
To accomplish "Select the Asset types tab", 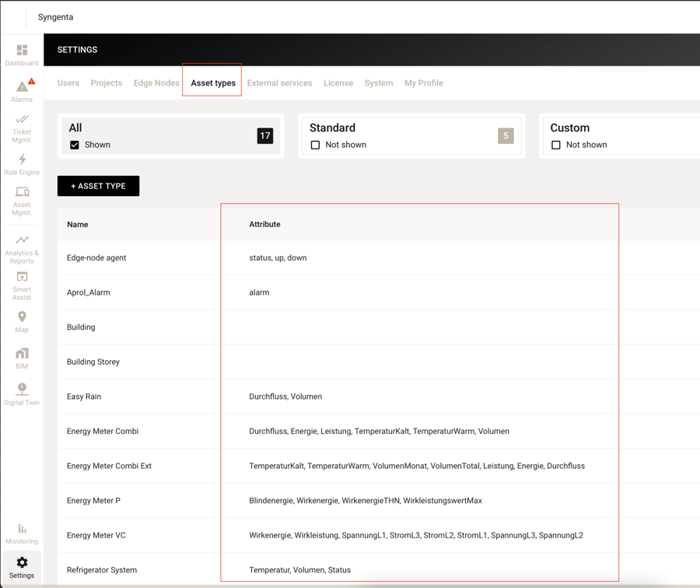I will coord(213,83).
